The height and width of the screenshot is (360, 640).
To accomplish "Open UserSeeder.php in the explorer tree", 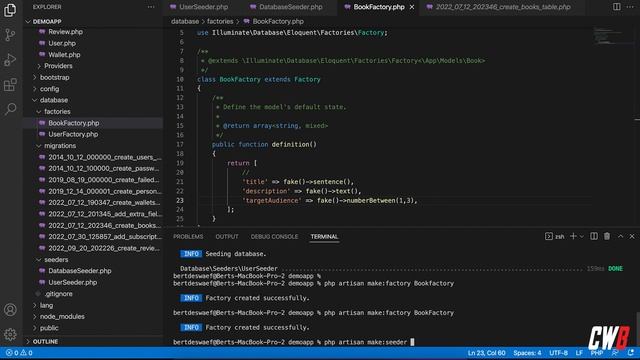I will click(73, 282).
